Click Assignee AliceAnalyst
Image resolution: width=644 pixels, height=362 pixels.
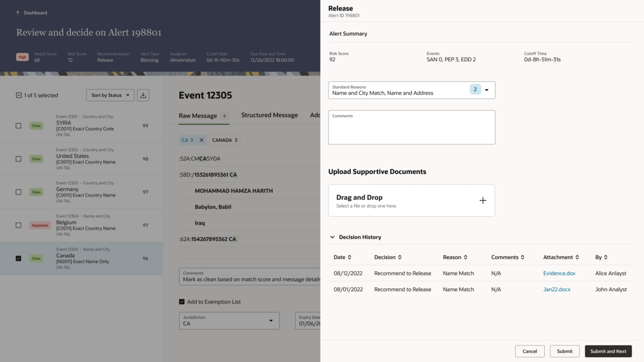pyautogui.click(x=182, y=60)
